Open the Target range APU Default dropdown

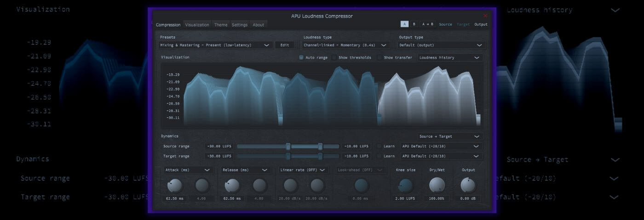(x=441, y=156)
